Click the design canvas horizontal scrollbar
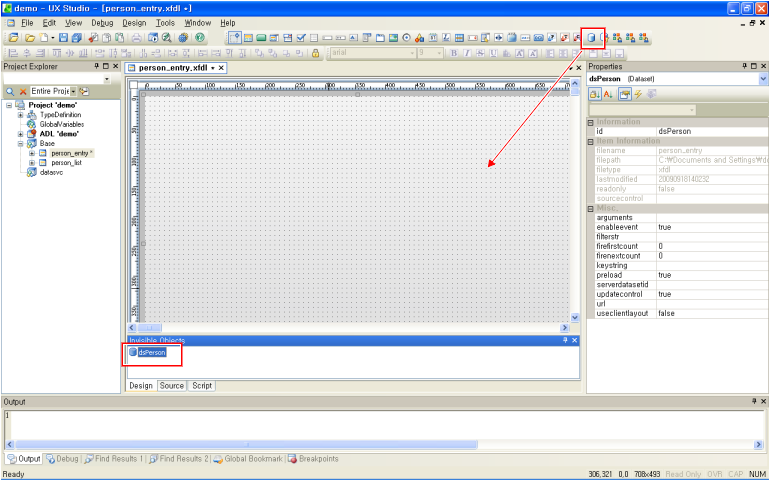770x481 pixels. click(x=350, y=327)
